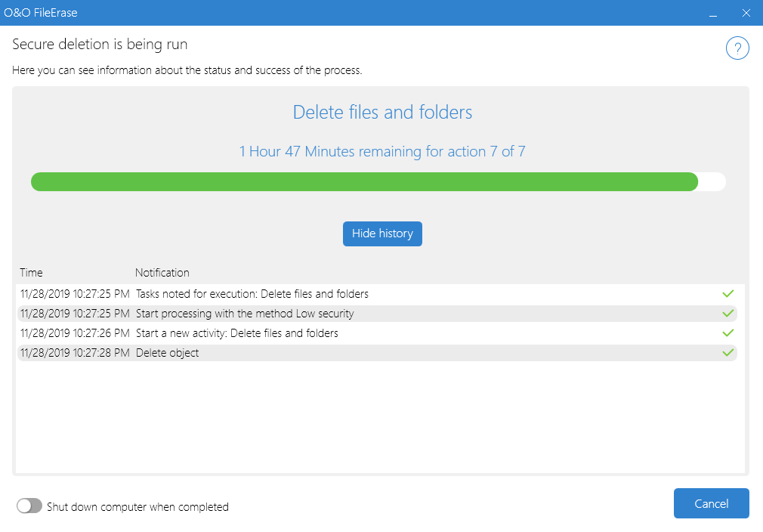This screenshot has width=763, height=532.
Task: Open the help question mark icon
Action: [x=737, y=48]
